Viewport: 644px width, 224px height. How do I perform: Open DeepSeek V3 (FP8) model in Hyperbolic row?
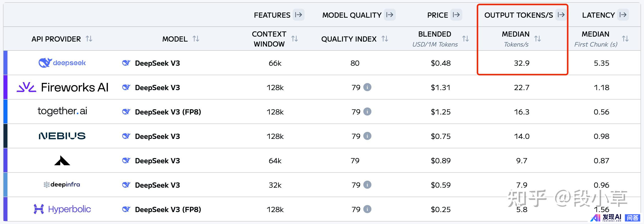pos(168,209)
